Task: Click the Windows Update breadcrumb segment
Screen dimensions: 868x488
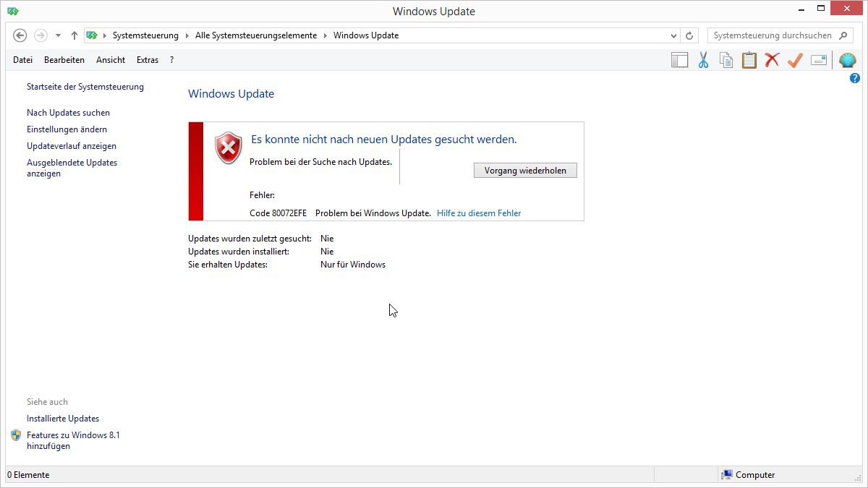Action: (366, 35)
